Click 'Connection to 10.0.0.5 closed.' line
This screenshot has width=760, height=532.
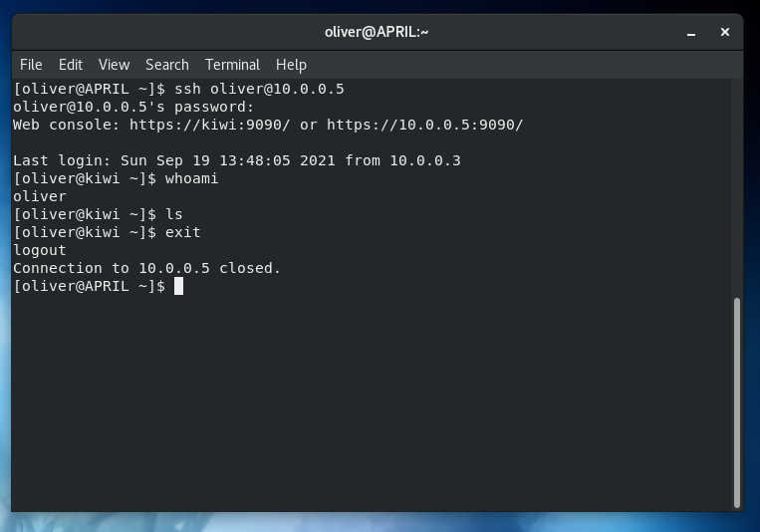[146, 268]
